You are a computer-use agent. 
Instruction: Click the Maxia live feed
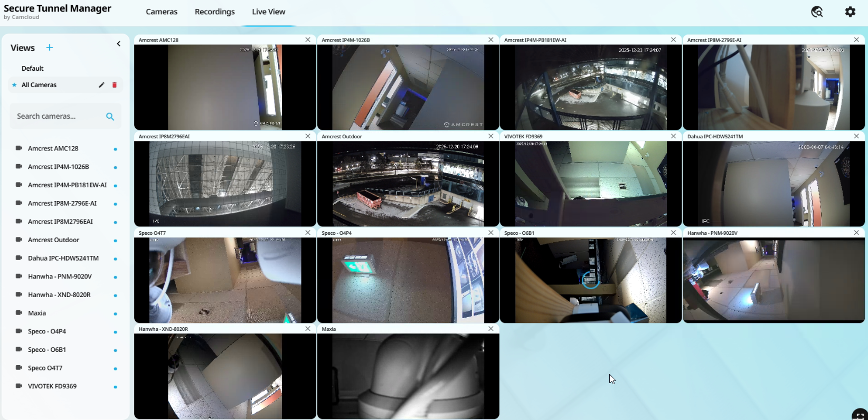click(x=408, y=376)
